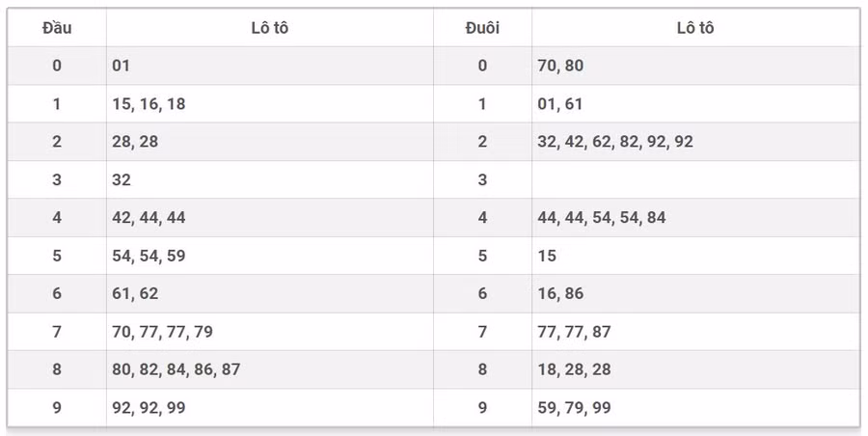The height and width of the screenshot is (436, 868).
Task: Click the Đầu column header
Action: point(57,28)
